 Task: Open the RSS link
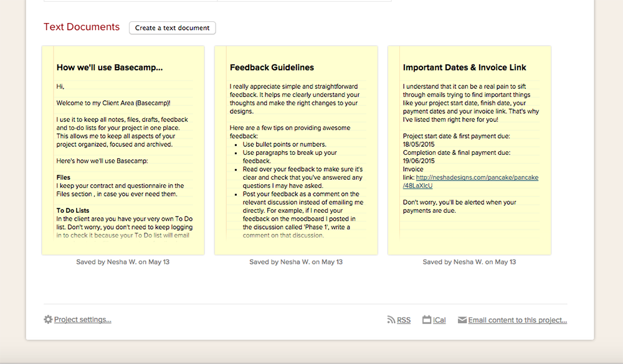tap(404, 320)
